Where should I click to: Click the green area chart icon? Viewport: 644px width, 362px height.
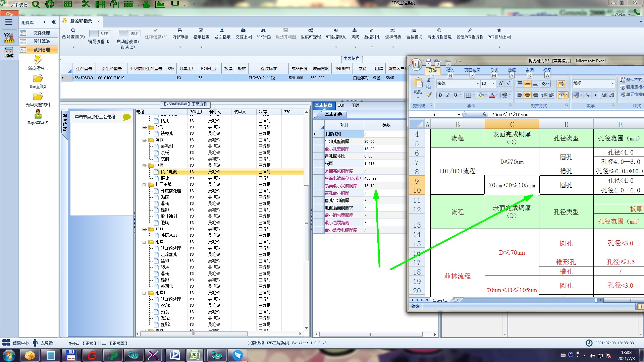pos(160,4)
